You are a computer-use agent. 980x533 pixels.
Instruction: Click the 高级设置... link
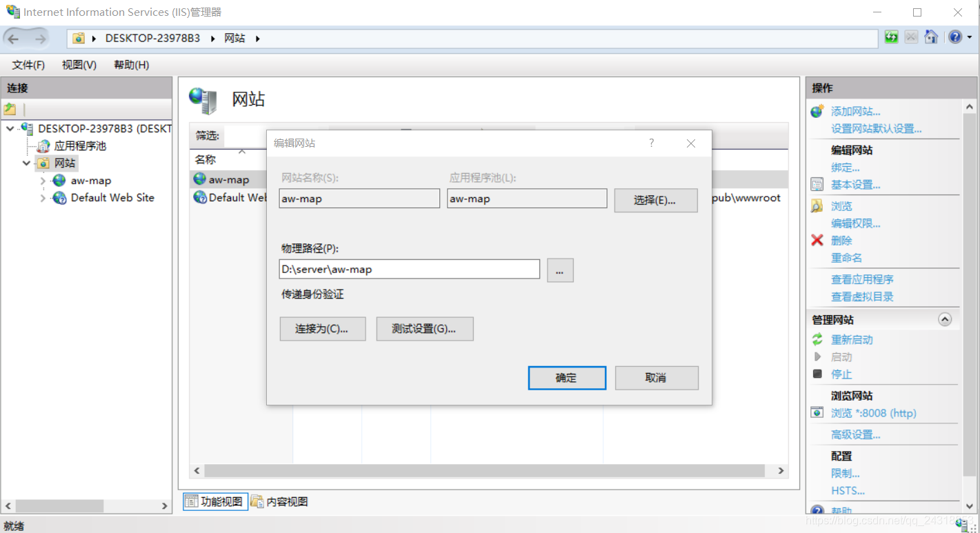pos(856,434)
